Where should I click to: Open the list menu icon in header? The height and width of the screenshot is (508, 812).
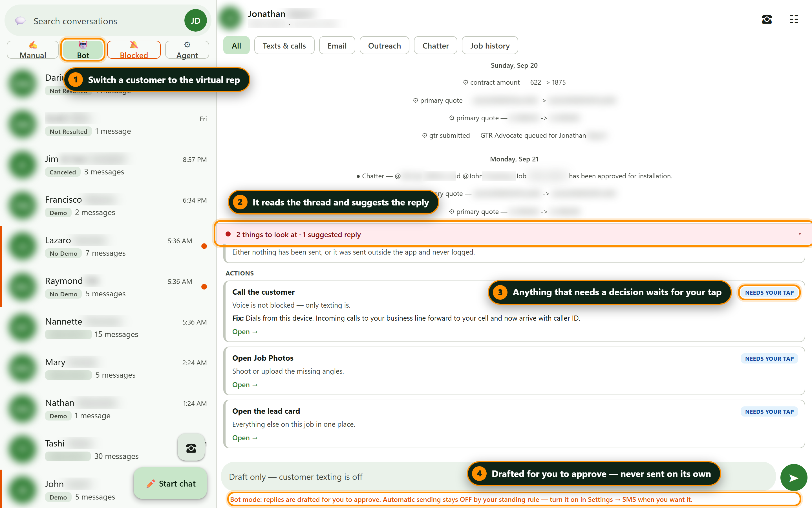794,19
